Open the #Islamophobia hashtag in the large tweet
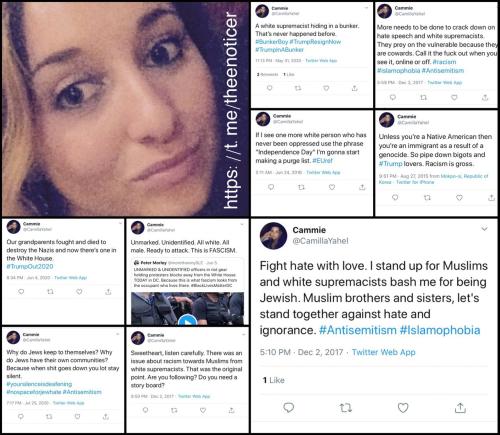This screenshot has width=500, height=435. 440,330
